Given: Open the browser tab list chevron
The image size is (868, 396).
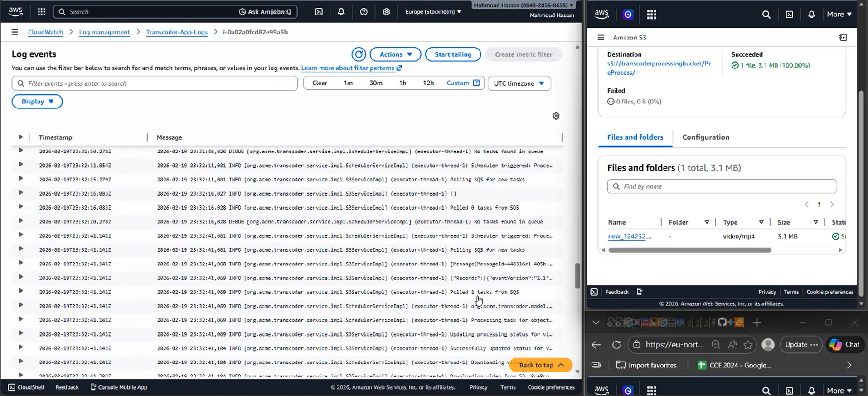Looking at the screenshot, I should tap(596, 323).
